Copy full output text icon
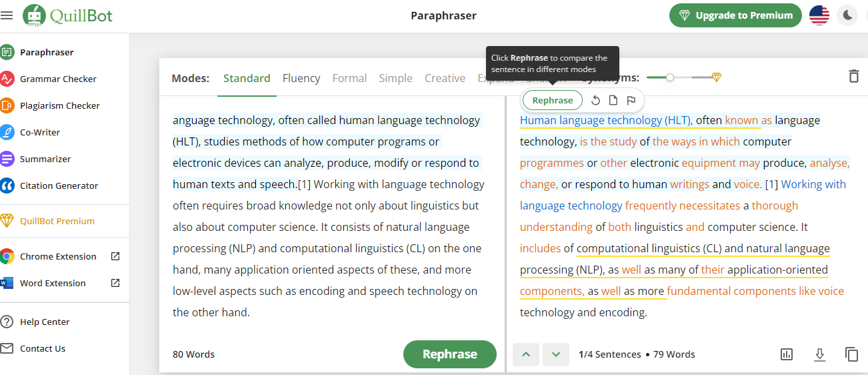Screen dimensions: 868x375 851,354
